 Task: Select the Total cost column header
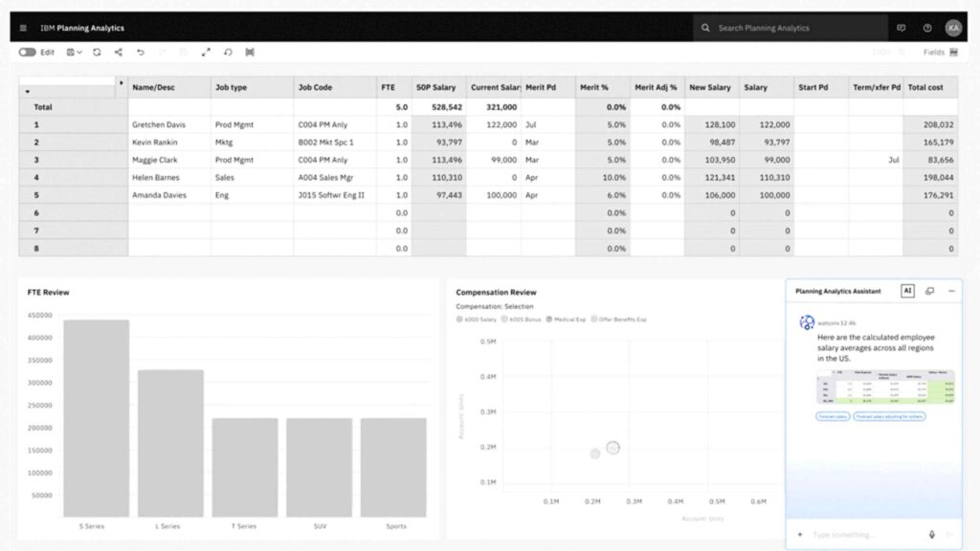(x=930, y=87)
